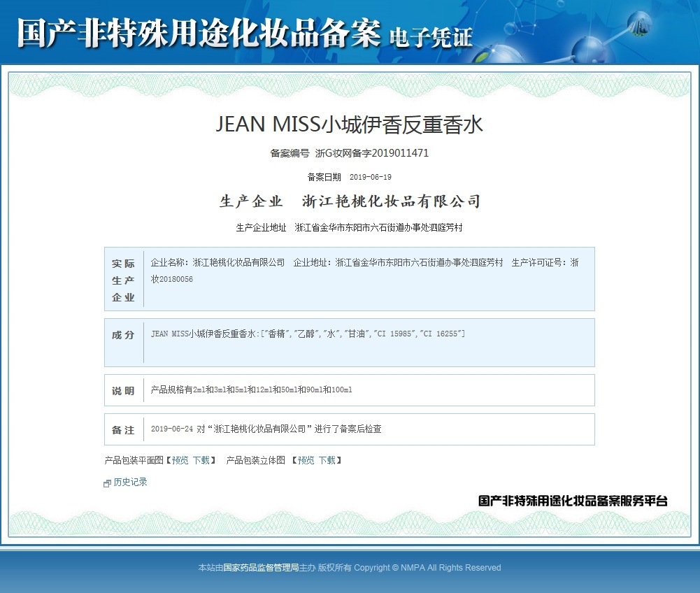Image resolution: width=700 pixels, height=593 pixels.
Task: Click the filing date 2019-06-19
Action: (x=371, y=178)
